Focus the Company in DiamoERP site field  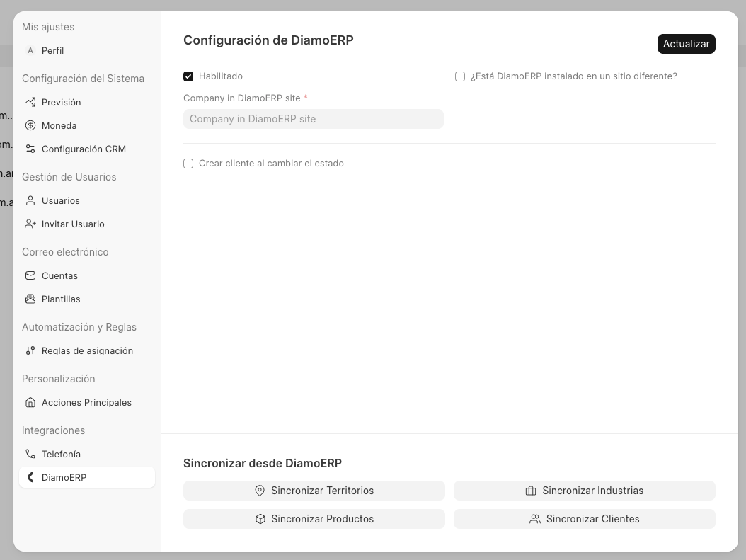(x=313, y=119)
